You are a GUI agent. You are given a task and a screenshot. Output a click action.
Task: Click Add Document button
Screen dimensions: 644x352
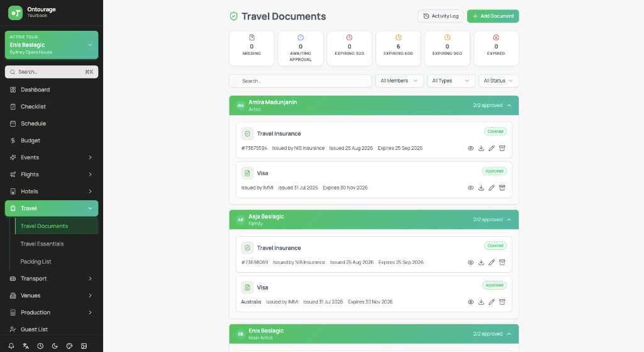(x=493, y=16)
